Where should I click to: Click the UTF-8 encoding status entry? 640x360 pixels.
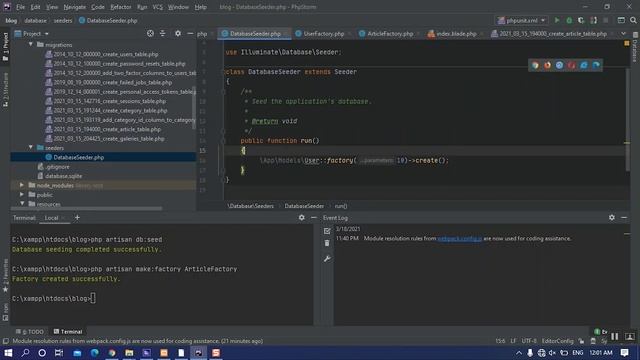tap(529, 341)
